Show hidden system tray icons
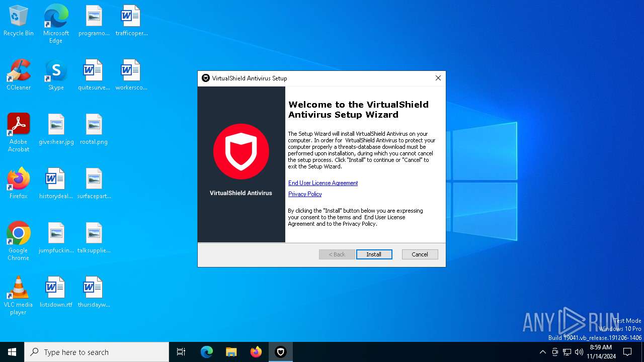 point(542,352)
